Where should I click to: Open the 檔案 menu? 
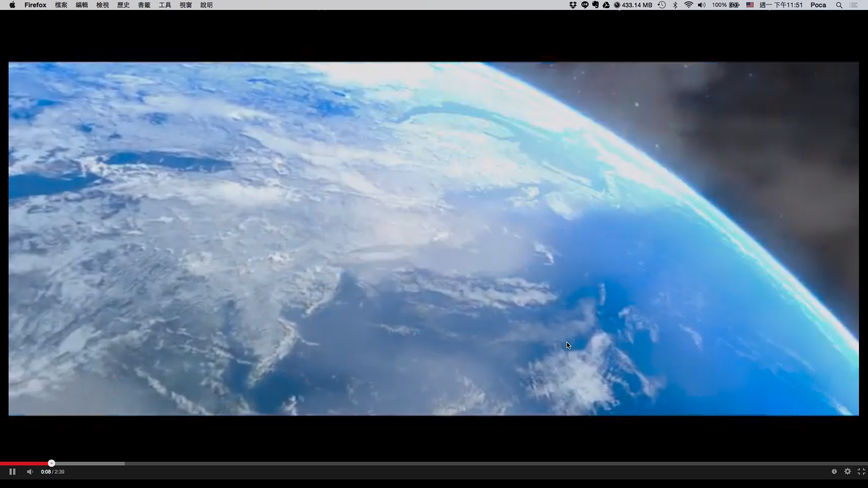click(x=61, y=5)
